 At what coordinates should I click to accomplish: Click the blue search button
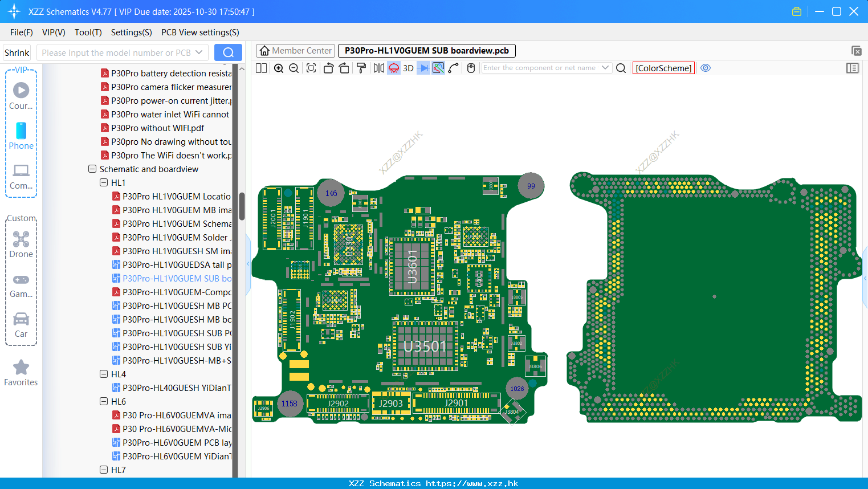click(x=228, y=52)
